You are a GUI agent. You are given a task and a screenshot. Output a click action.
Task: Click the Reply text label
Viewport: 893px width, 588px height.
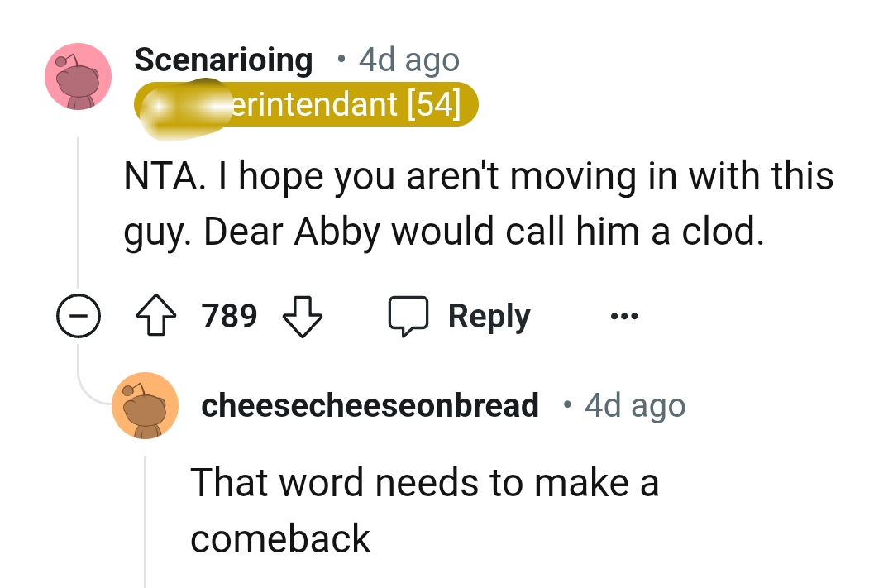click(x=489, y=315)
